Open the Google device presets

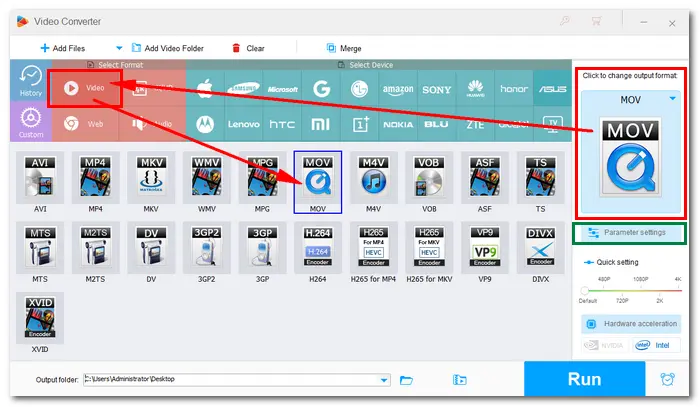tap(321, 89)
